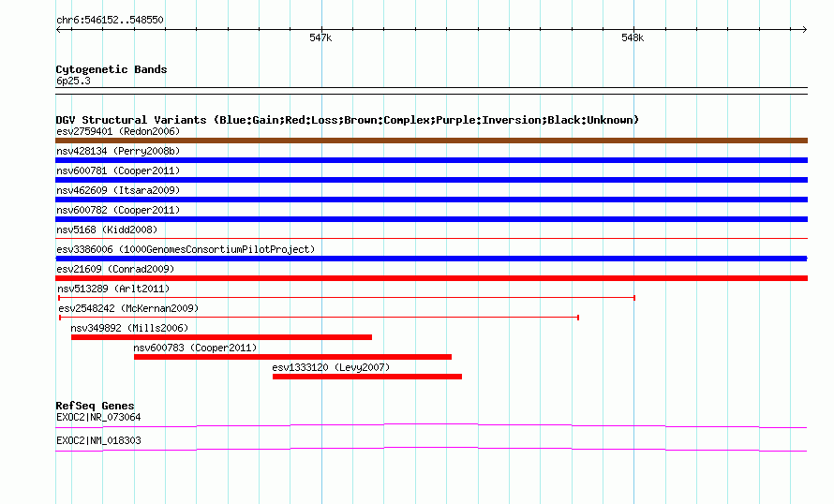Click the red bar under esv1333120
This screenshot has height=504, width=834.
[367, 377]
